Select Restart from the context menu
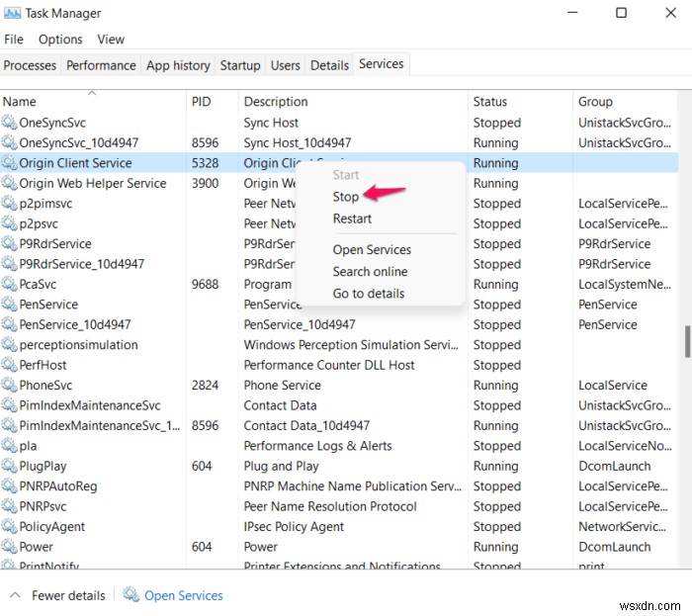Screen dimensions: 692x616 [x=352, y=219]
